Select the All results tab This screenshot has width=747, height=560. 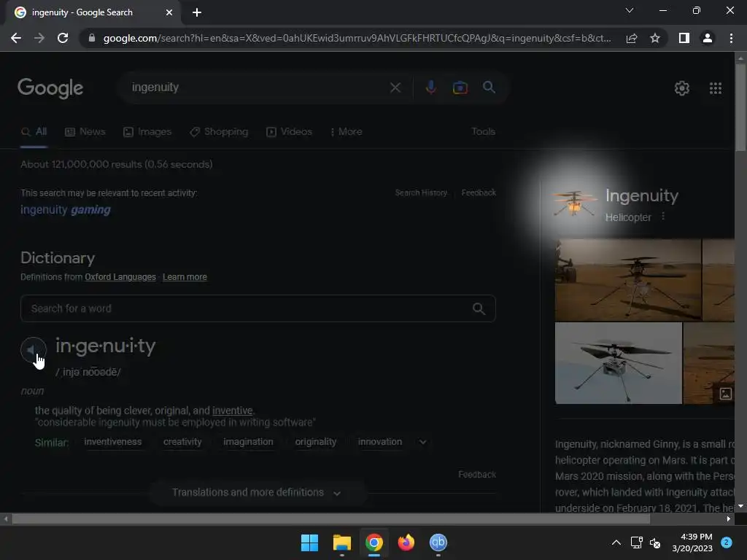(x=34, y=131)
